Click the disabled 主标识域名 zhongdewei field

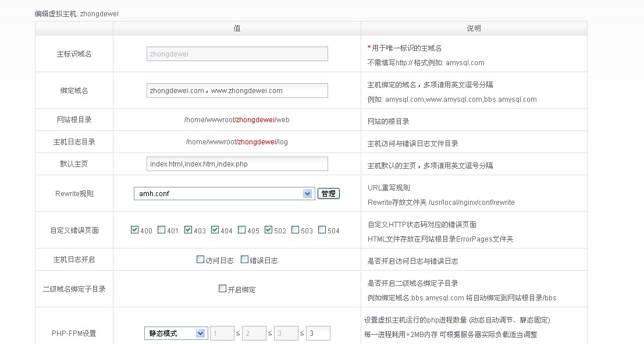click(x=237, y=54)
